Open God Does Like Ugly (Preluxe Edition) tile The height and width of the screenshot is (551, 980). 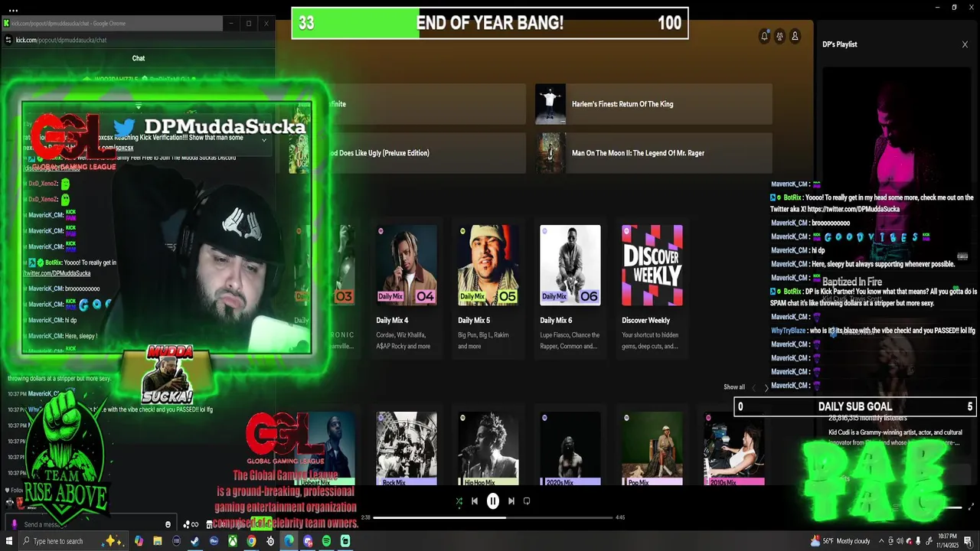pos(407,153)
